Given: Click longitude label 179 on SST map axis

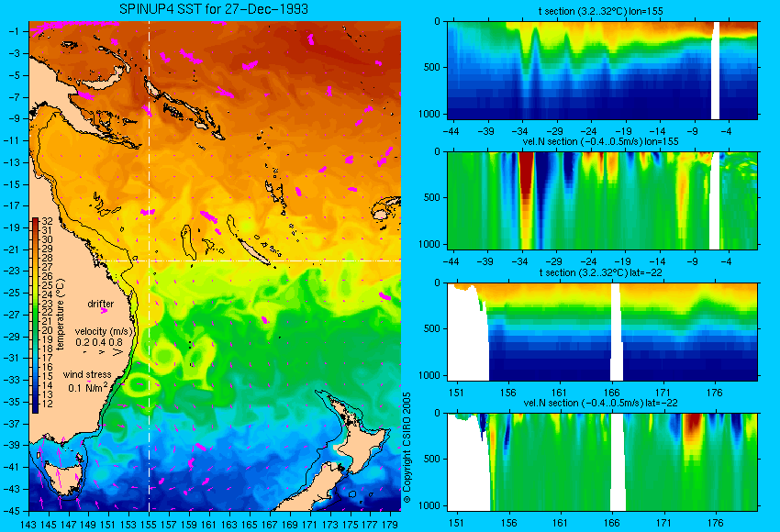Looking at the screenshot, I should pyautogui.click(x=389, y=524).
